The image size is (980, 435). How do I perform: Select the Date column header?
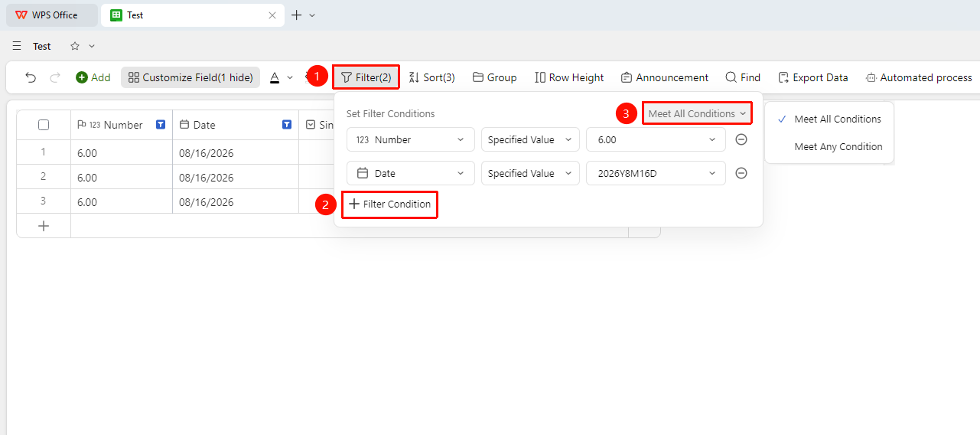(x=236, y=125)
